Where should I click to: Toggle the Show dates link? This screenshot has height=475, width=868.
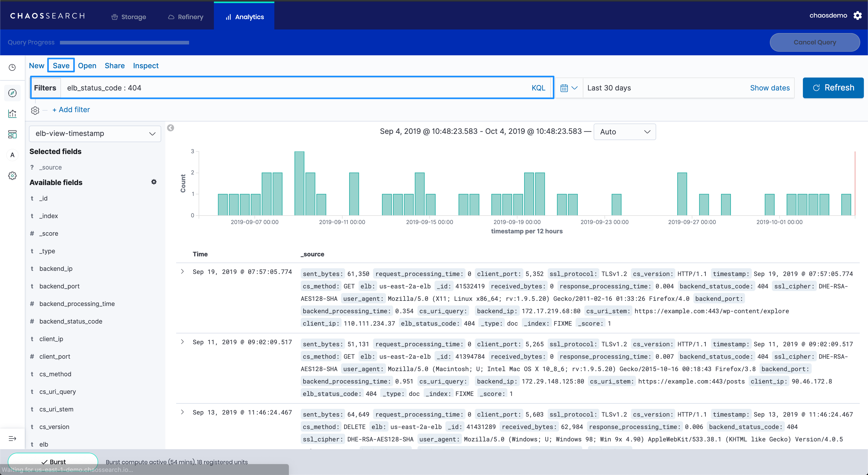click(770, 88)
